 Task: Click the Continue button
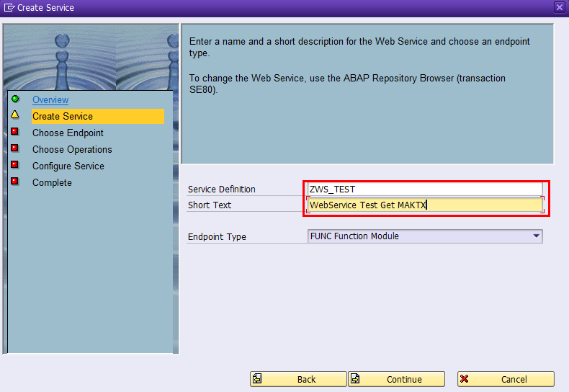click(x=397, y=379)
